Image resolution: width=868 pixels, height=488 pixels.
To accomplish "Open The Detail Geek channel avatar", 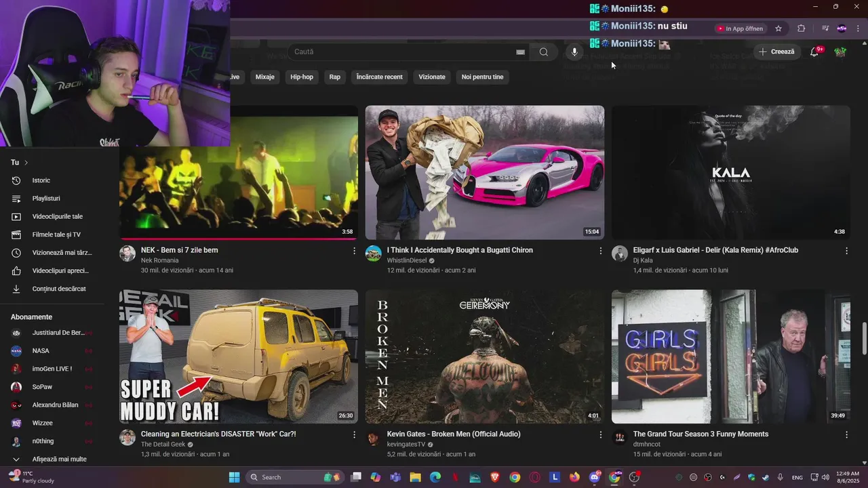I will coord(127,437).
